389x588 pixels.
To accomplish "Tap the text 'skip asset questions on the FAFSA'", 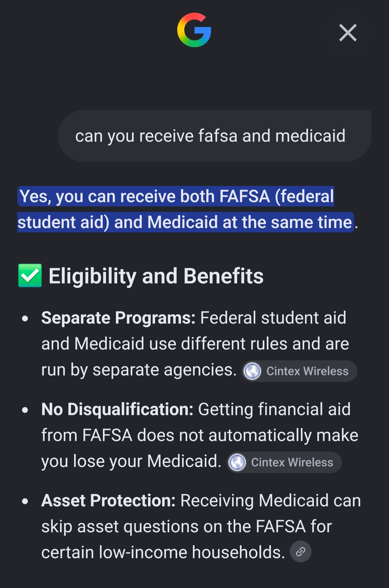I will 173,526.
